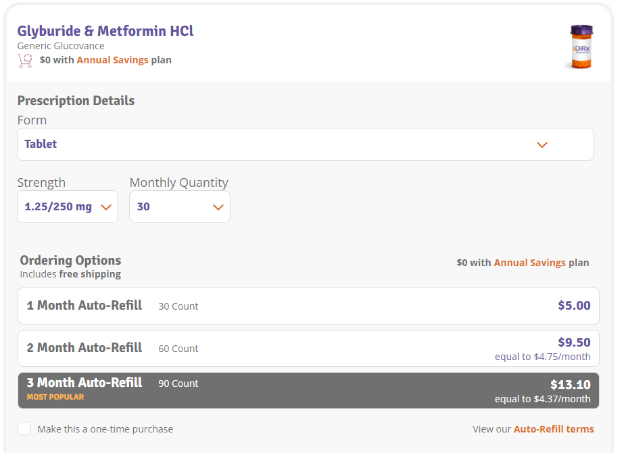
Task: Click the $9.50 two-month price
Action: tap(573, 341)
